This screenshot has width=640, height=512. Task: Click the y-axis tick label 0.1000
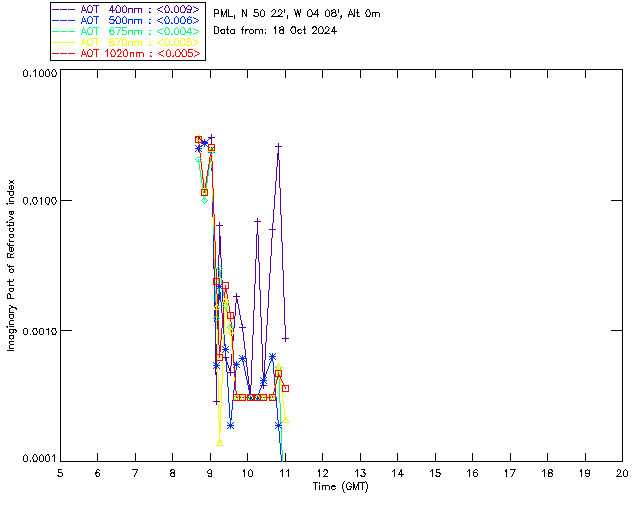pyautogui.click(x=39, y=73)
